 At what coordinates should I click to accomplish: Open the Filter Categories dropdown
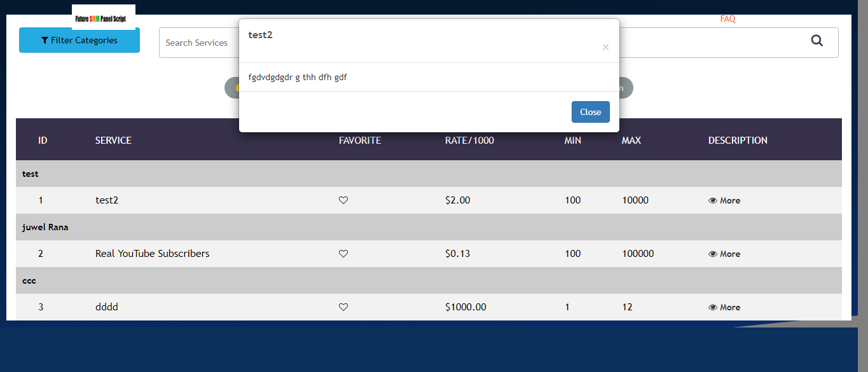pyautogui.click(x=79, y=40)
